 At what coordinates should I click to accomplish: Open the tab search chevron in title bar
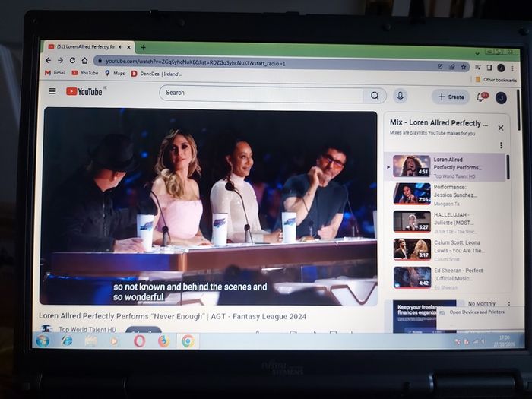pyautogui.click(x=477, y=54)
